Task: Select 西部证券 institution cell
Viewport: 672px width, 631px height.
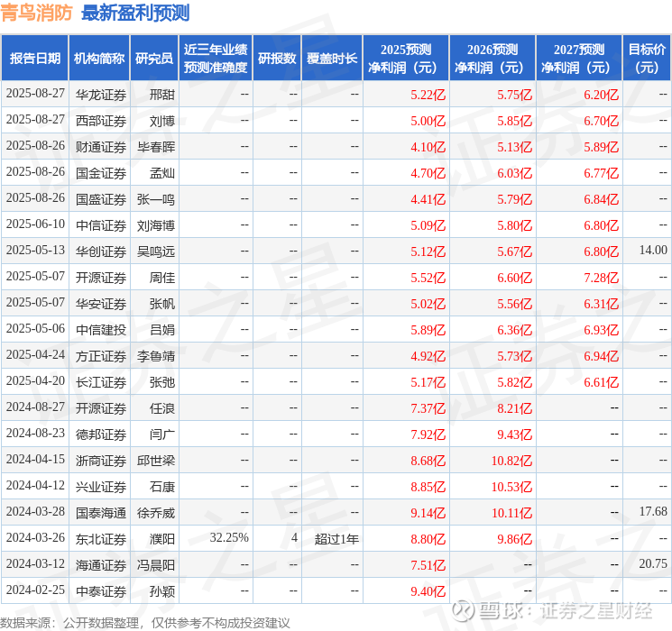Action: [x=101, y=121]
